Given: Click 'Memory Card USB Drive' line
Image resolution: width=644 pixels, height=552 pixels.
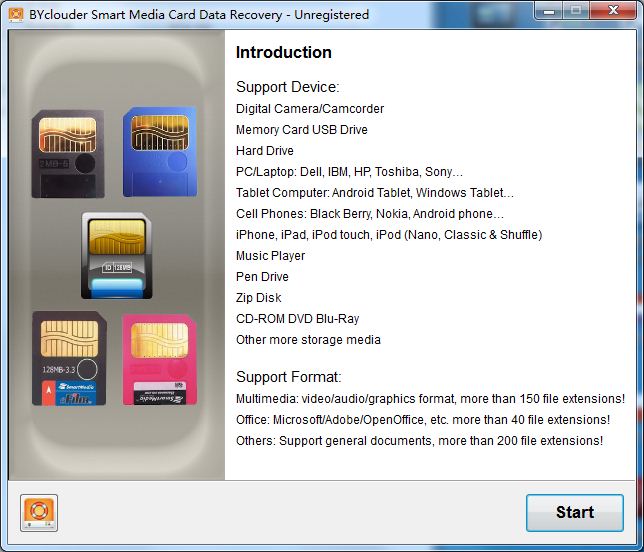Looking at the screenshot, I should (x=301, y=130).
